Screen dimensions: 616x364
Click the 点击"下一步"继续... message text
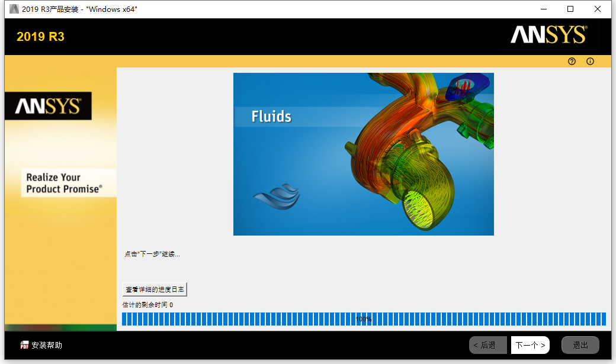[152, 254]
